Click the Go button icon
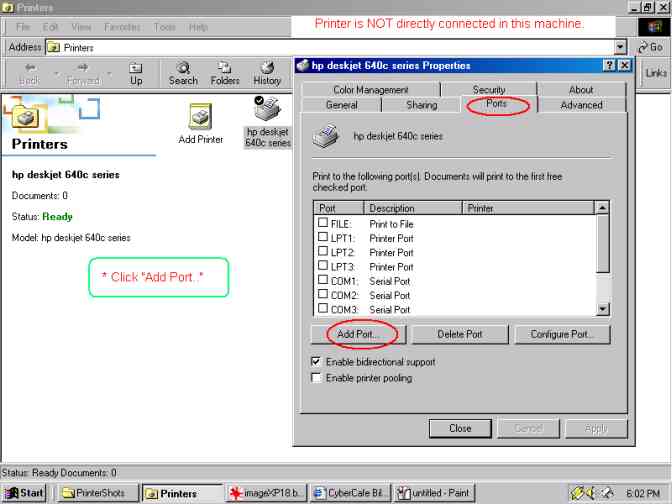This screenshot has height=504, width=672. click(x=643, y=47)
